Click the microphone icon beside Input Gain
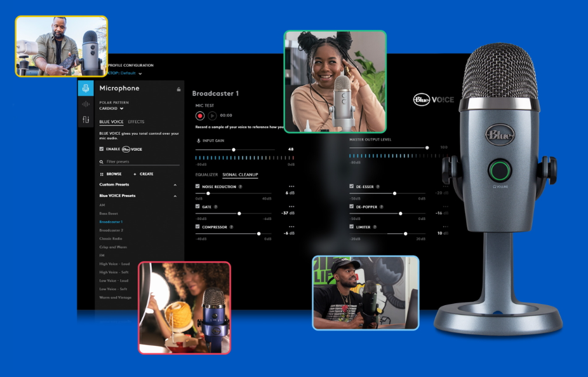The image size is (588, 377). pos(198,141)
